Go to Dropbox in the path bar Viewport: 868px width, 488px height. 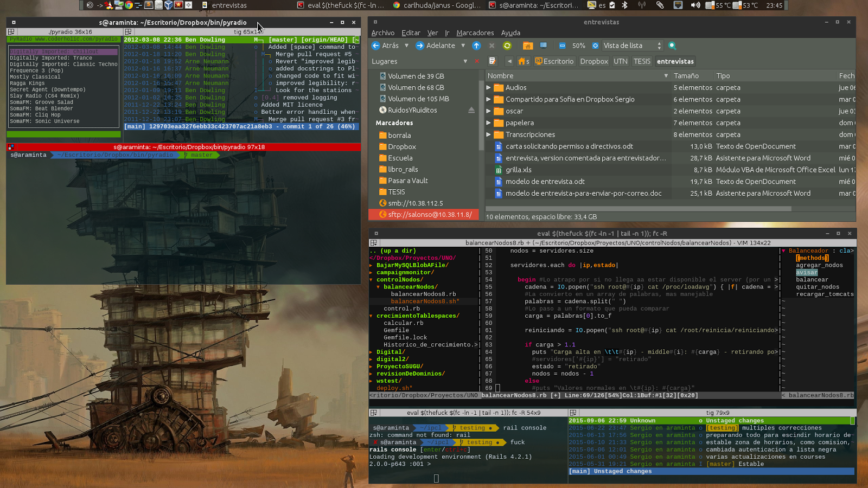click(594, 61)
